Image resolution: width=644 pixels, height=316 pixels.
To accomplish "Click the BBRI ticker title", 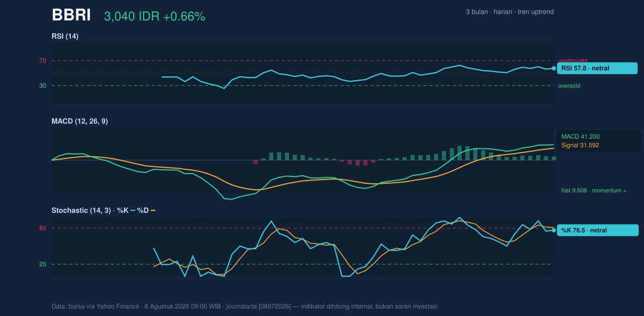I will pos(71,15).
